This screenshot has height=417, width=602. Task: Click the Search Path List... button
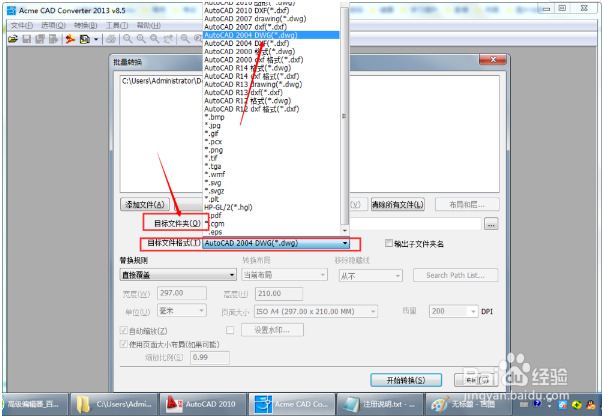pos(455,275)
